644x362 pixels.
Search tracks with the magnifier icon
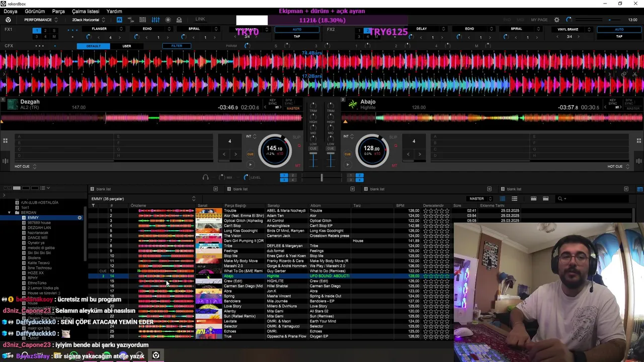pyautogui.click(x=560, y=199)
